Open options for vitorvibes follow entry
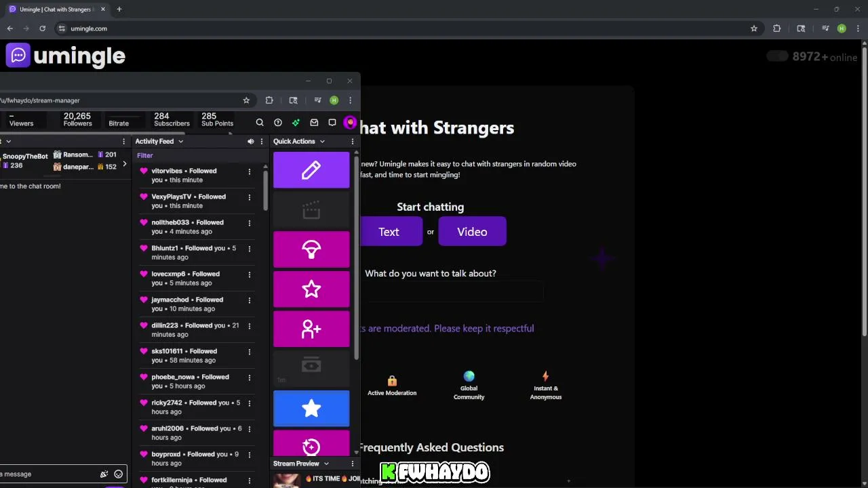The width and height of the screenshot is (868, 488). [x=250, y=171]
